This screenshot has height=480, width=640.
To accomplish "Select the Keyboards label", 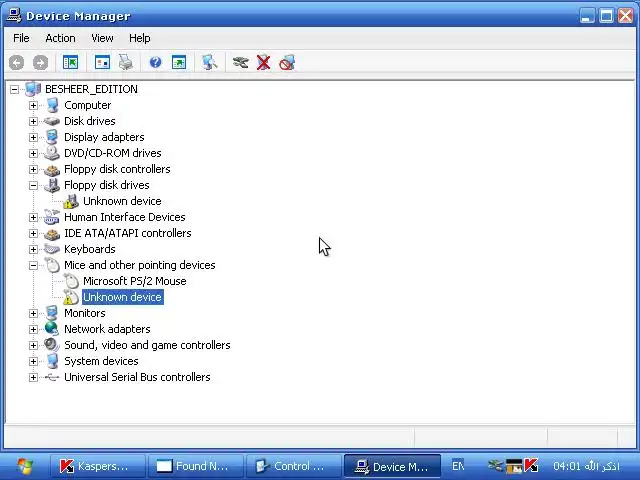I will [x=90, y=249].
